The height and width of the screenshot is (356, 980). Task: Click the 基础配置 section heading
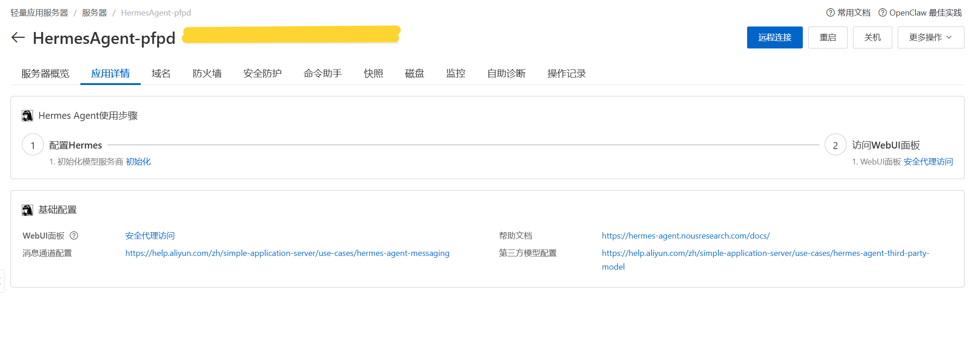coord(58,210)
